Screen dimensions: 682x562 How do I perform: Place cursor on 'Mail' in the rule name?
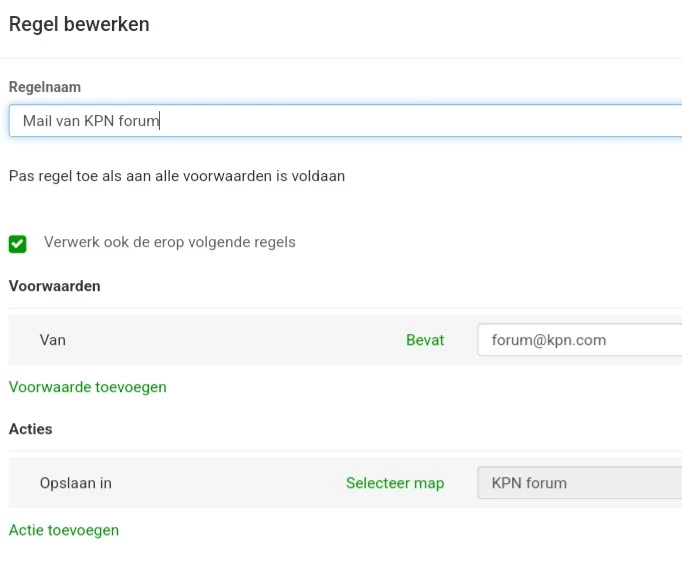click(x=37, y=121)
